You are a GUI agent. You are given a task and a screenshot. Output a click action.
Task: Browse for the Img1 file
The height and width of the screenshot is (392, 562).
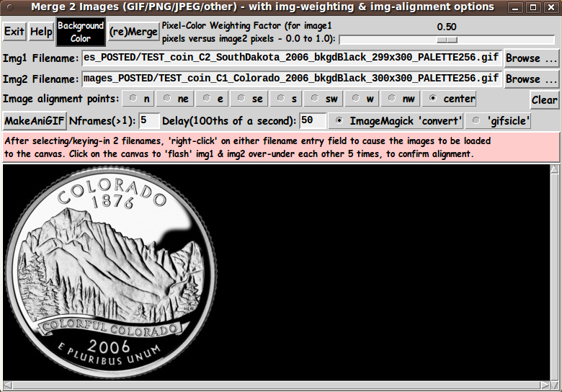coord(531,58)
